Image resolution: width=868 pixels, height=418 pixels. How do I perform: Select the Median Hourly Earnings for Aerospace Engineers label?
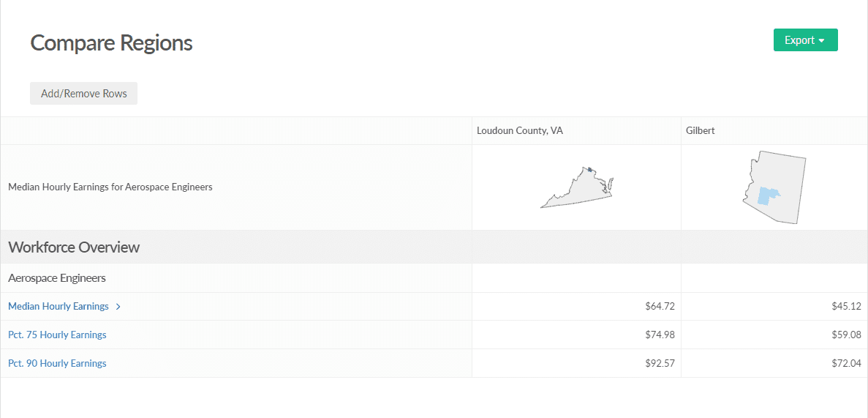[110, 187]
